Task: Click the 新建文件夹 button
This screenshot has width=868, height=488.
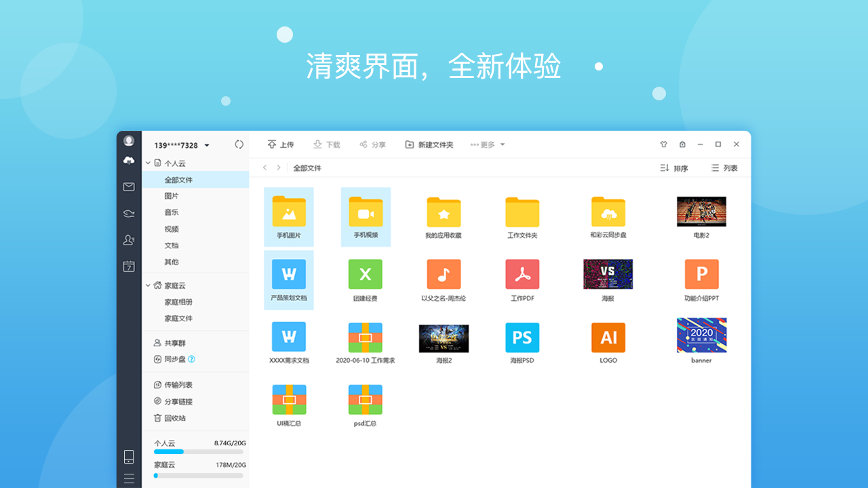Action: click(429, 144)
